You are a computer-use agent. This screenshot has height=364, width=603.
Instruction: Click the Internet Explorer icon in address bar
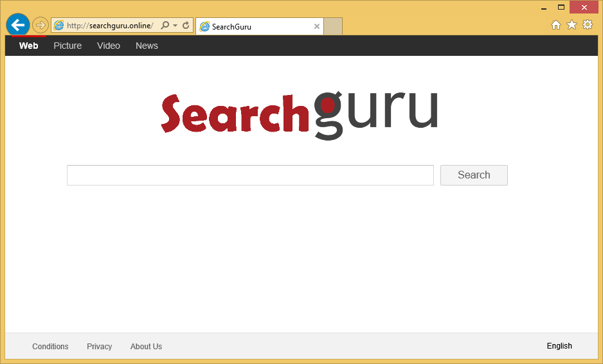pyautogui.click(x=59, y=25)
